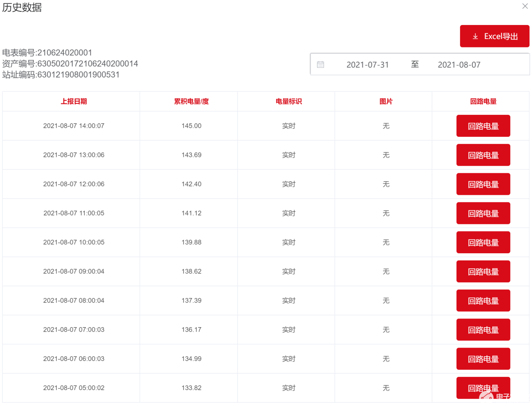Open 回路电量 for the 14:00:07 record
532x406 pixels.
click(x=483, y=126)
